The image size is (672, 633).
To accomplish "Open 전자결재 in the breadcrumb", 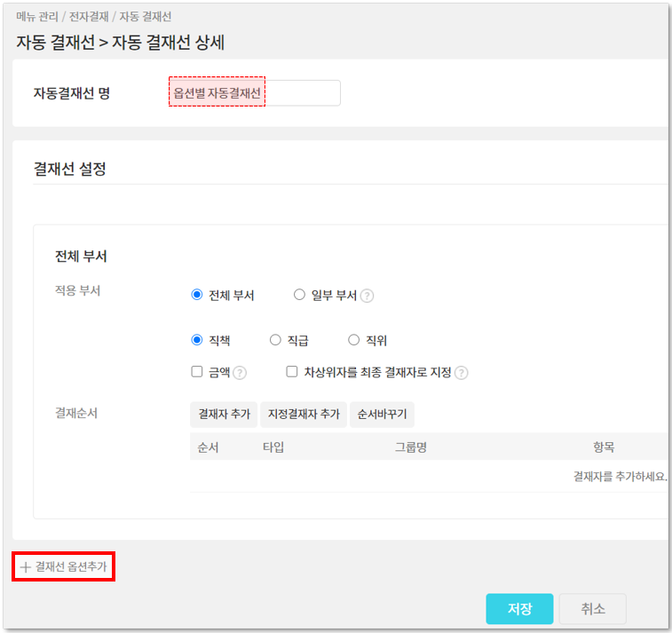I will [91, 16].
